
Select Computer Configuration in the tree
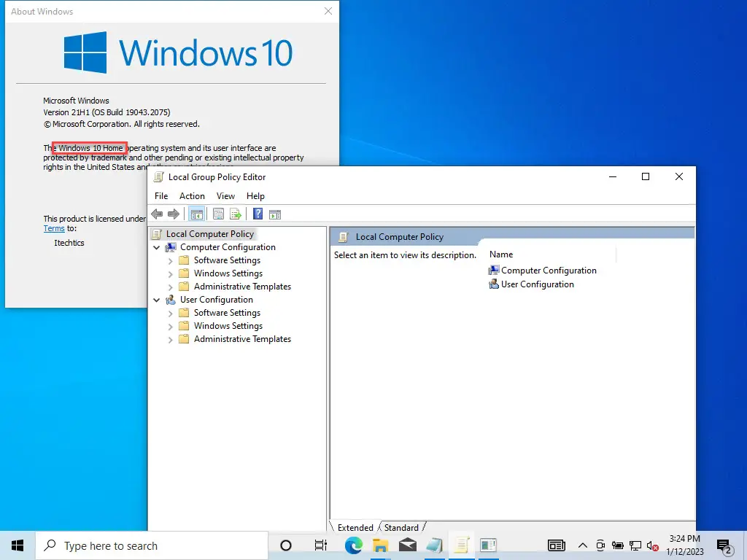click(x=228, y=247)
